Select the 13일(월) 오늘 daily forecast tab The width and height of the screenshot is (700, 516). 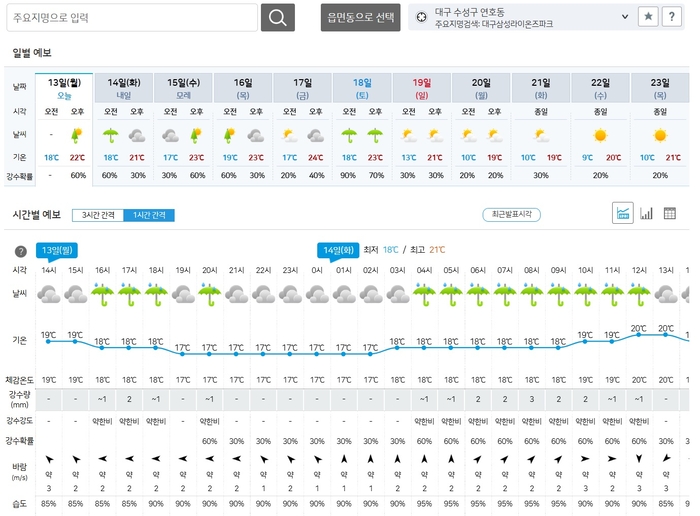tap(64, 88)
